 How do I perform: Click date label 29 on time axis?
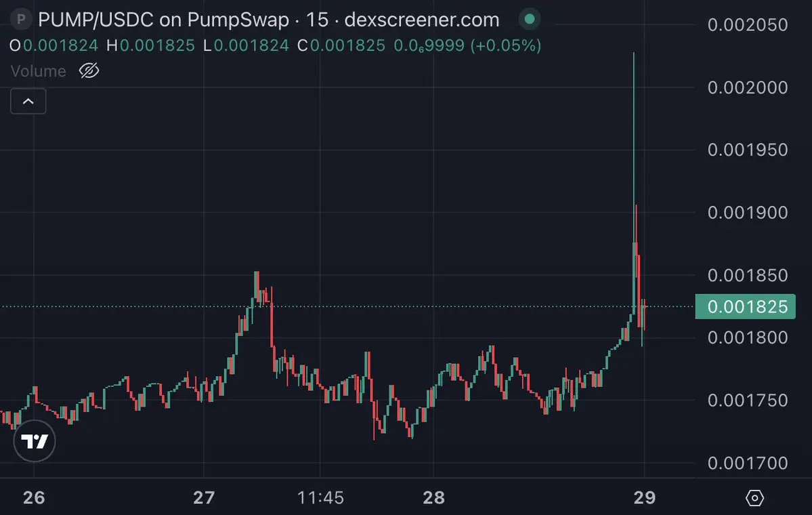point(645,498)
